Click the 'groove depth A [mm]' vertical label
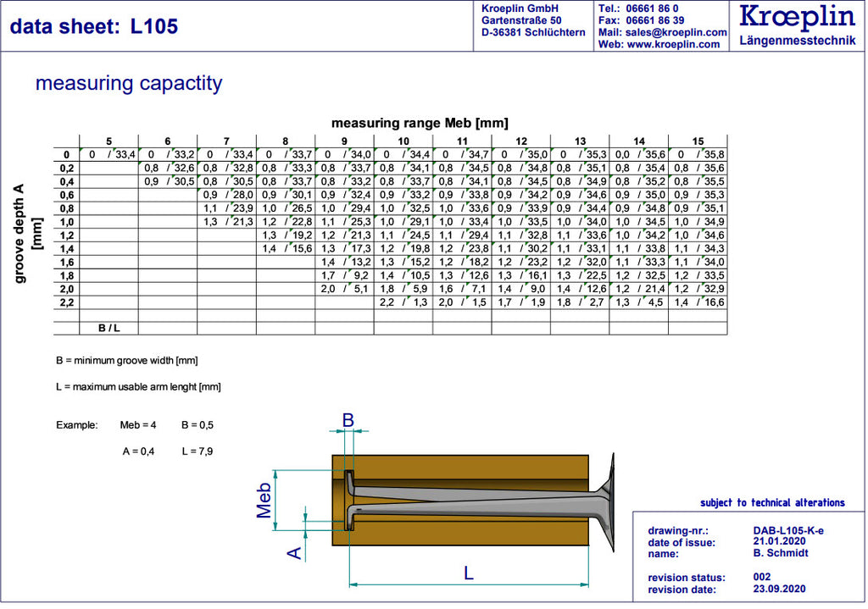Viewport: 868px width, 609px height. 25,233
